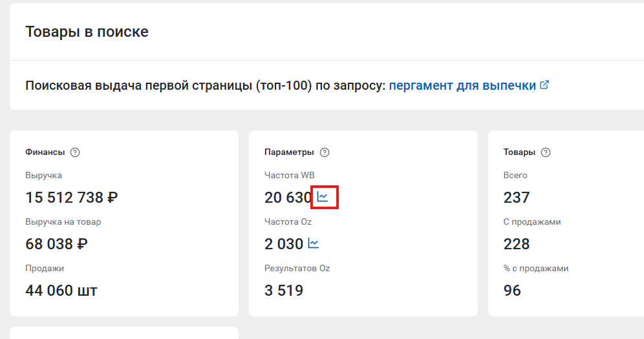Viewport: 644px width, 339px height.
Task: Click the % с продажами value 96
Action: [x=512, y=290]
